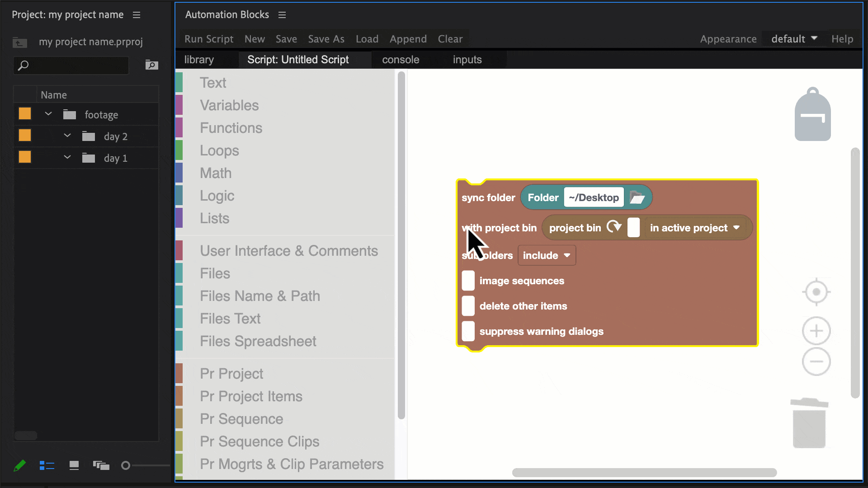
Task: Open the Files Spreadsheet category
Action: (258, 341)
